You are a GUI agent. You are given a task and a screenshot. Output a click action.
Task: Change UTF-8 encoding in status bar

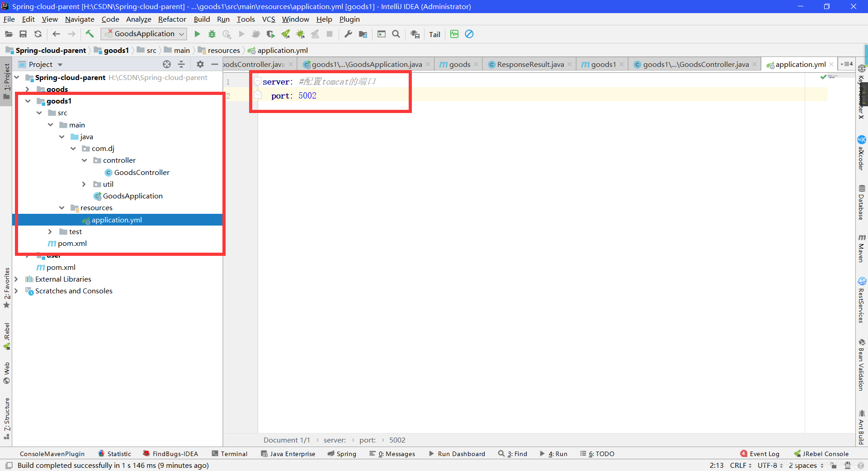pos(770,465)
